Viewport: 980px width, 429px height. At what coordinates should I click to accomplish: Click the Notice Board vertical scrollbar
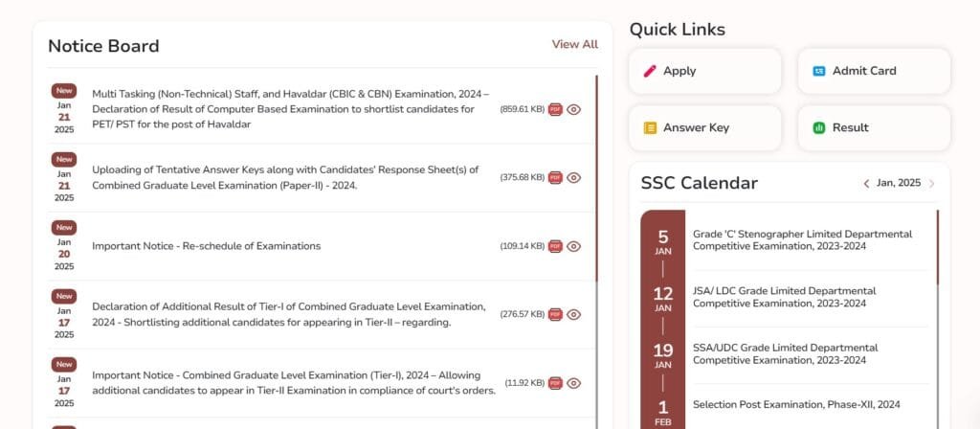pyautogui.click(x=597, y=192)
